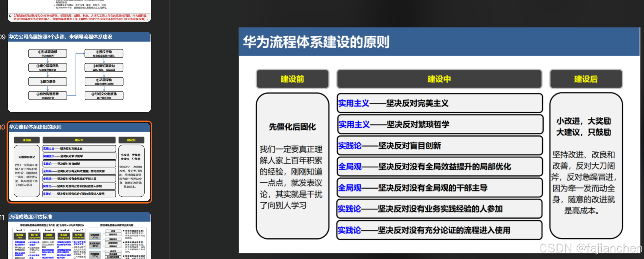
Task: Click ⑥创造短期收益 box in slide 09 thumbnail
Action: pyautogui.click(x=104, y=67)
